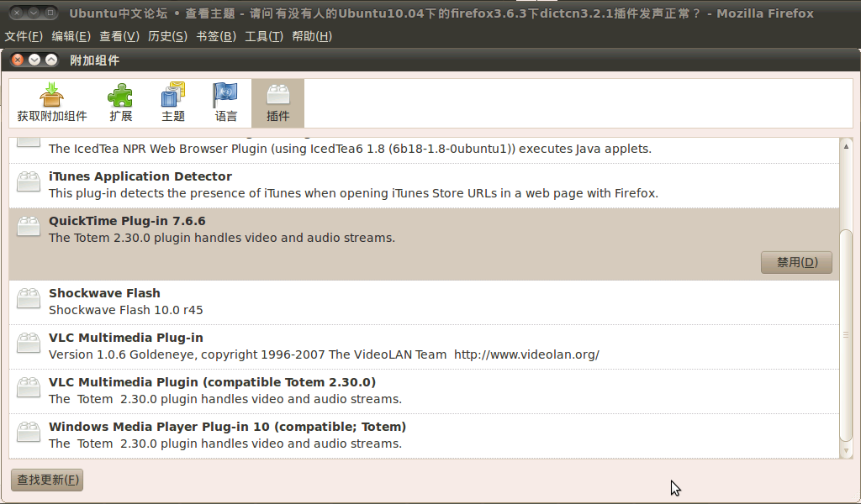Disable QuickTime plugin with 禁用(D) button
The height and width of the screenshot is (504, 861).
(796, 262)
